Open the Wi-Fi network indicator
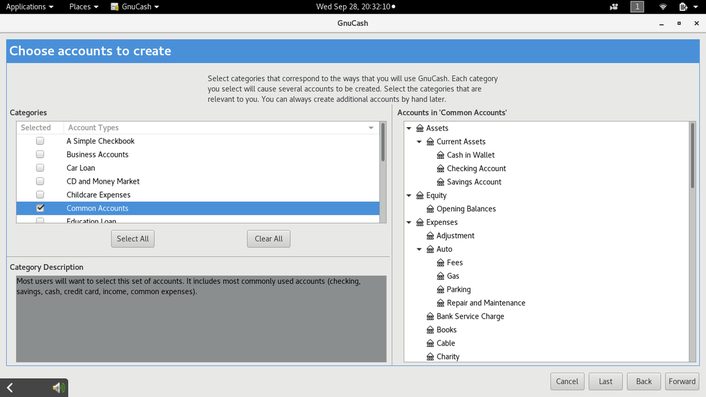Screen dimensions: 706x397 (662, 7)
